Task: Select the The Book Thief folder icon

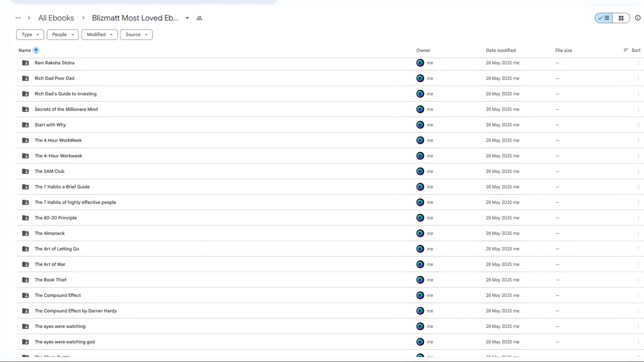Action: 25,280
